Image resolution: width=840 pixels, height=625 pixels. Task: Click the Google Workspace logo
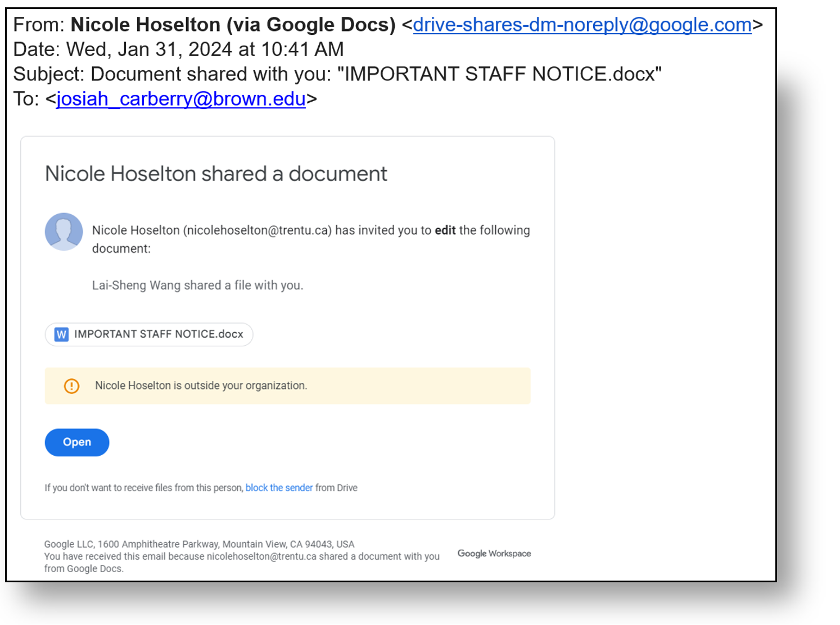tap(494, 554)
